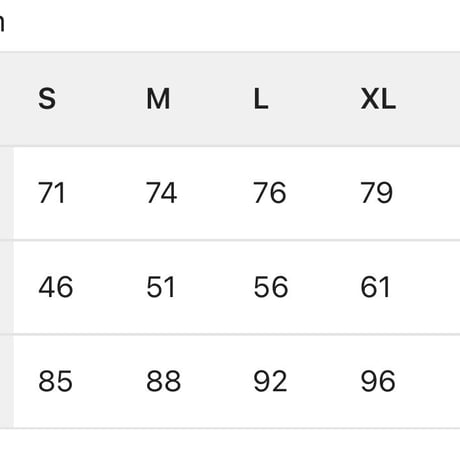Select the cell showing 96
This screenshot has height=460, width=460.
[378, 381]
